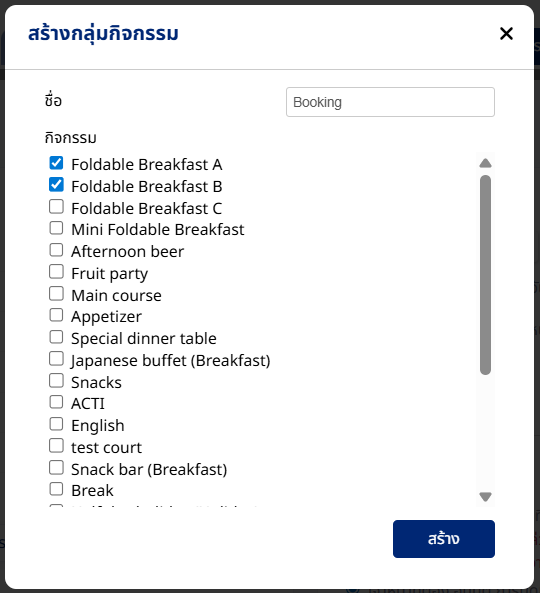Enable the Snacks checkbox

[56, 380]
